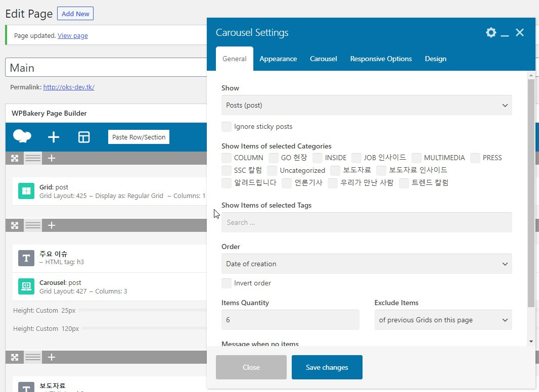Click scrollbar down arrow in settings panel

tap(531, 341)
